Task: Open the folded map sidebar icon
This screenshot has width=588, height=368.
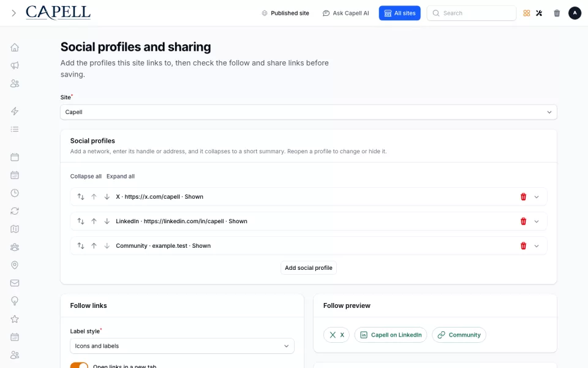Action: 15,229
